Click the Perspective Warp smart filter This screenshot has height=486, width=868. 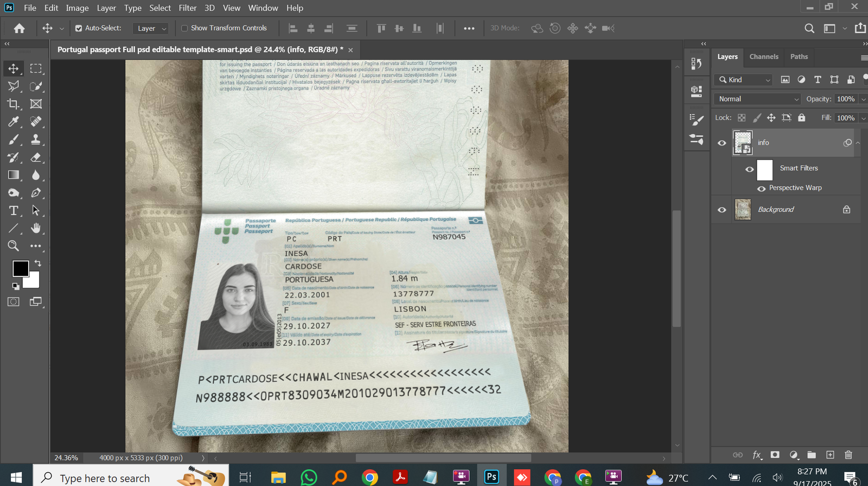[x=795, y=188]
